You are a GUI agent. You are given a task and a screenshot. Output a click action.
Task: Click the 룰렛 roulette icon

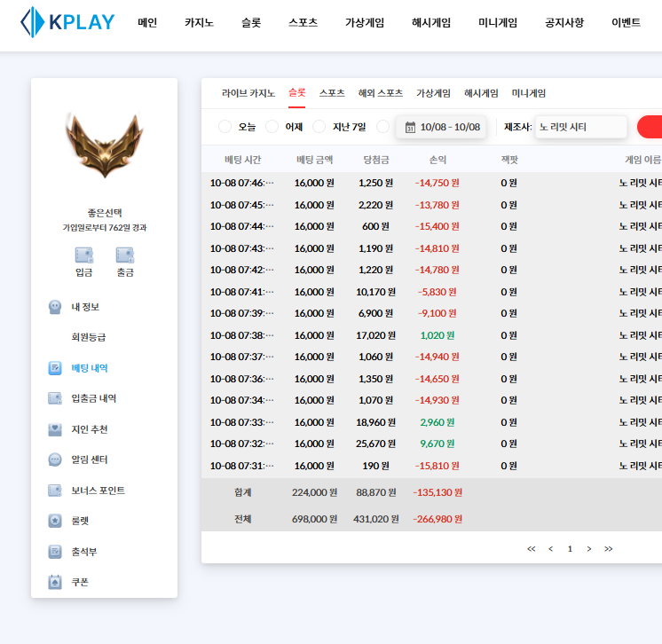55,521
